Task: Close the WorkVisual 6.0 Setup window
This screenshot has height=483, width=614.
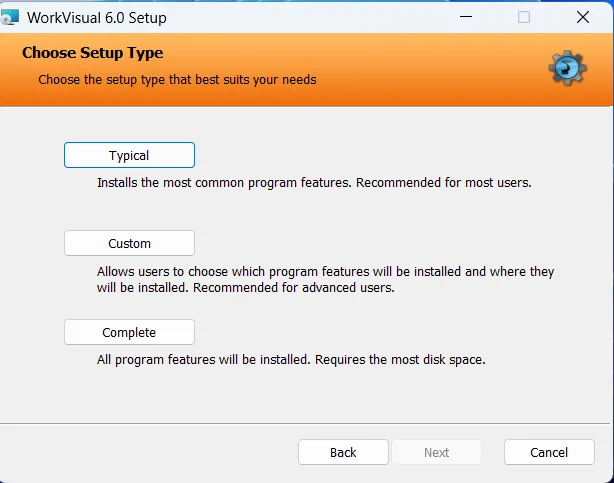Action: point(582,17)
